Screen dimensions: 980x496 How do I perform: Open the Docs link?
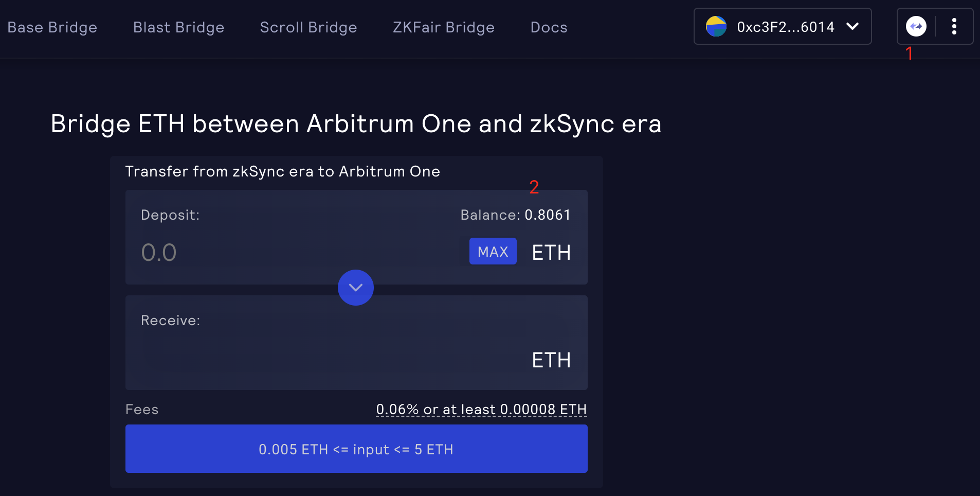[549, 27]
